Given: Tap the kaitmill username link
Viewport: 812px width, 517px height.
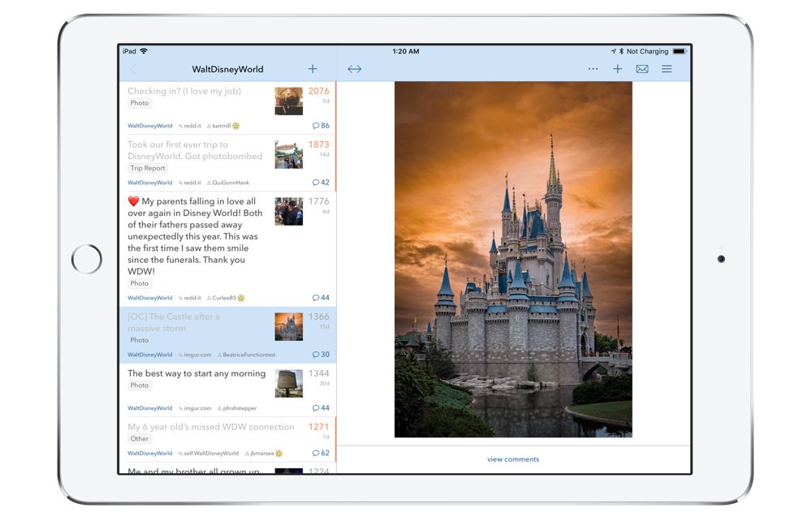Looking at the screenshot, I should (221, 126).
